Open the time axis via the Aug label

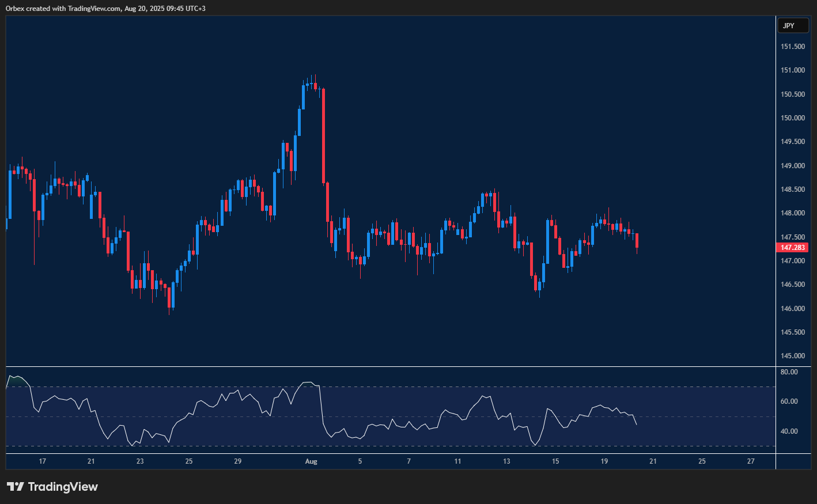coord(311,461)
